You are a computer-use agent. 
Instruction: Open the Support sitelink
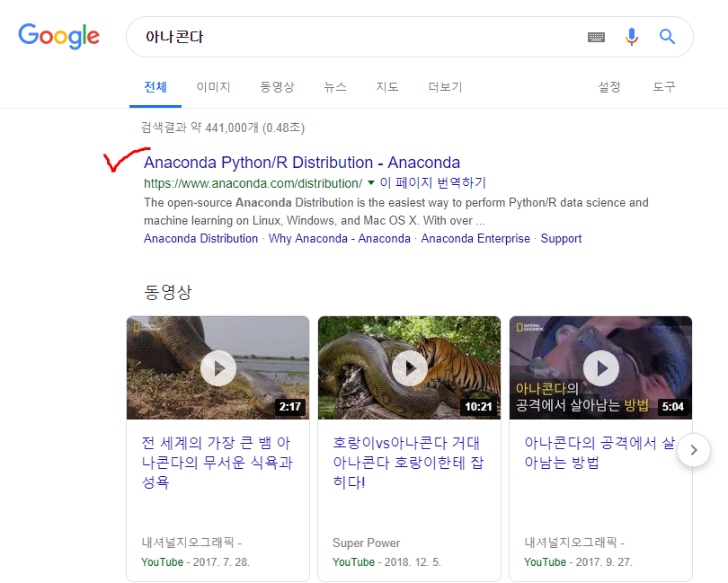click(561, 239)
